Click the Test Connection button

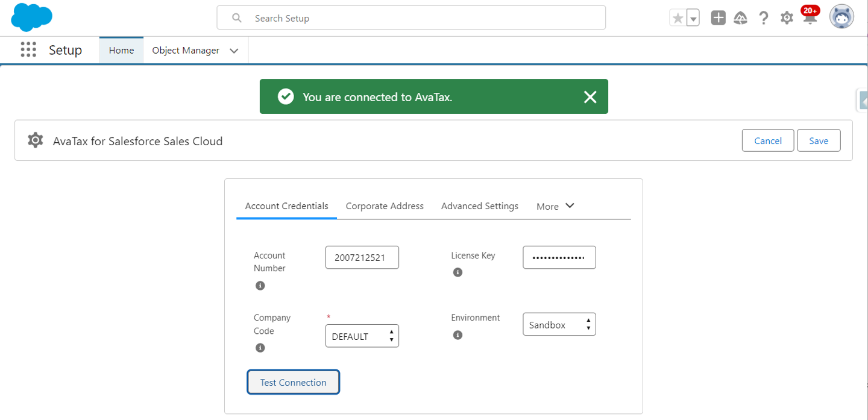coord(293,382)
